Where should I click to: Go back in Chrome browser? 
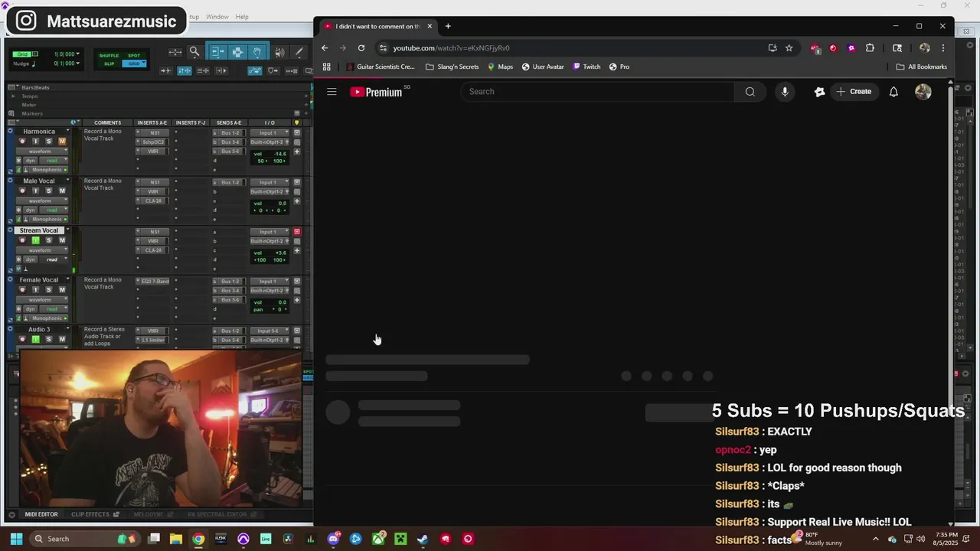click(x=325, y=47)
